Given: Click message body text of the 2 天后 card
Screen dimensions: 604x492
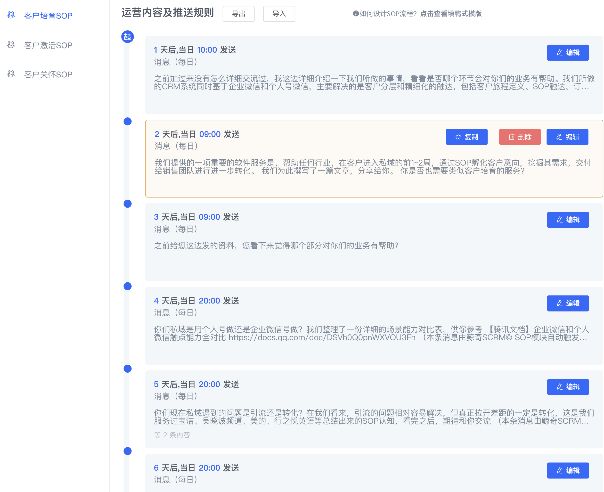Looking at the screenshot, I should (x=372, y=166).
